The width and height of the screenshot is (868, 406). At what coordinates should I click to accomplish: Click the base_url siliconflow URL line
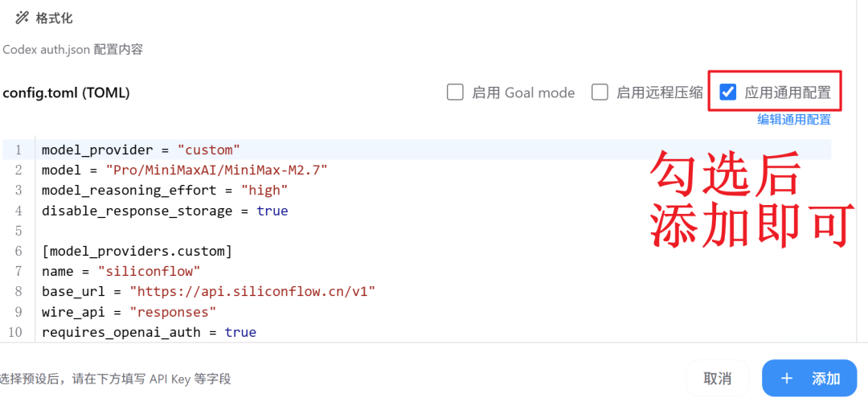(x=209, y=291)
